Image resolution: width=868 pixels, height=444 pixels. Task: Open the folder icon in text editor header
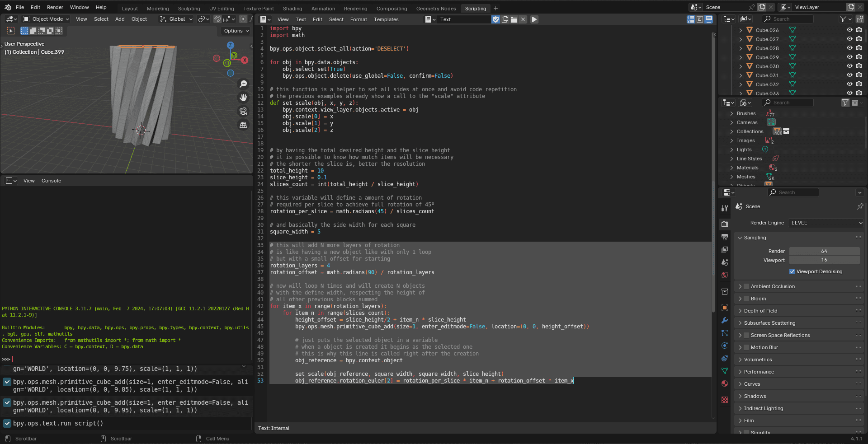click(x=514, y=19)
